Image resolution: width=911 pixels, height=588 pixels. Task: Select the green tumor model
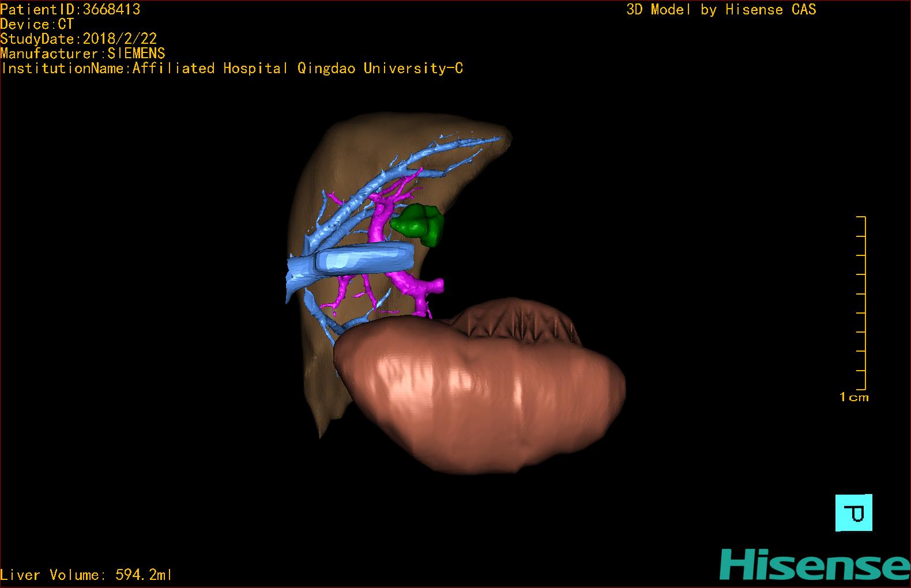pyautogui.click(x=418, y=225)
